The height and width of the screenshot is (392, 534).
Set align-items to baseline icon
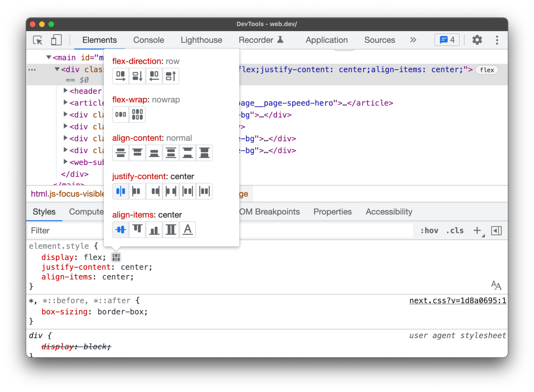(188, 230)
